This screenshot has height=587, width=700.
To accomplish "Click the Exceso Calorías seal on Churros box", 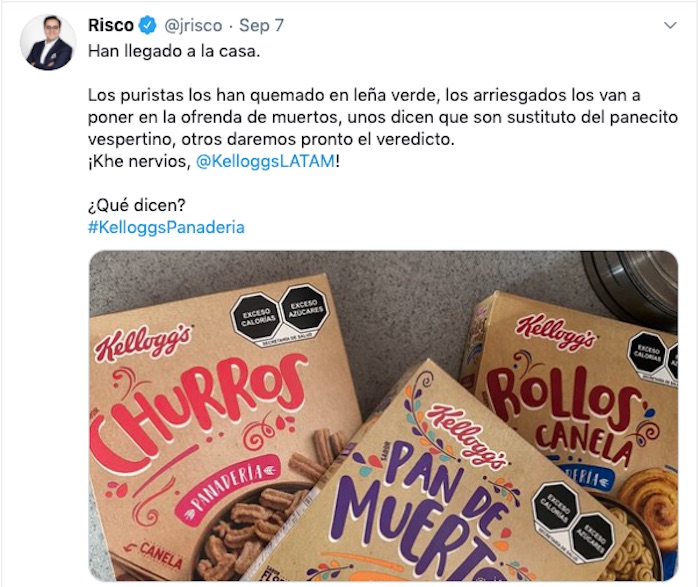I will point(256,317).
